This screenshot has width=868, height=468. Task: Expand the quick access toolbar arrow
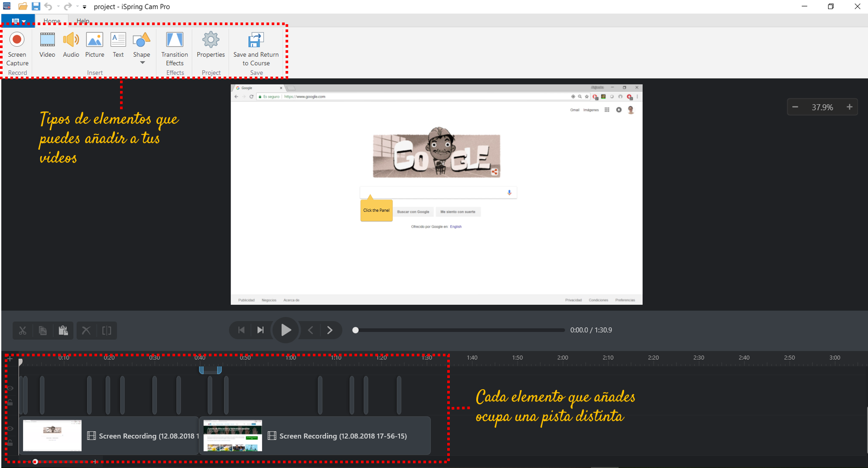(84, 6)
